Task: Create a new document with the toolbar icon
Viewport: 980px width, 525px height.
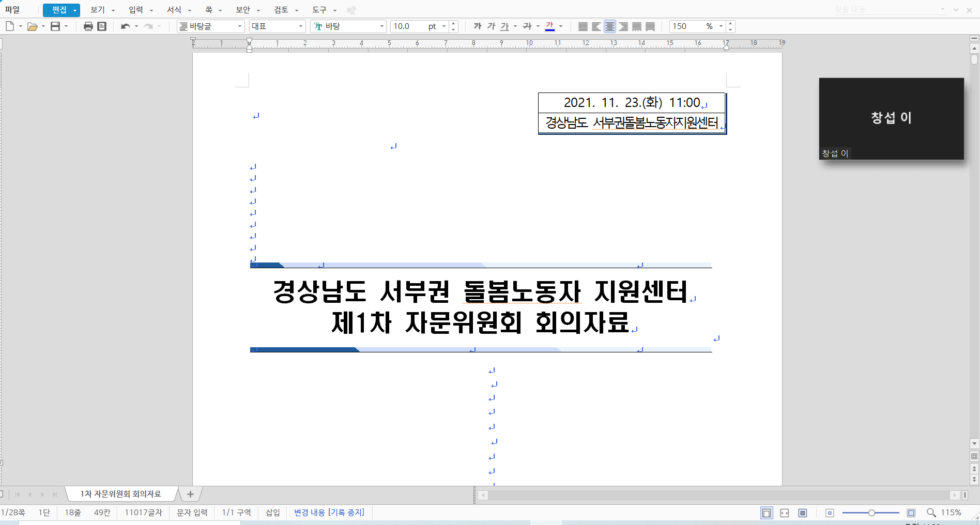Action: point(10,26)
